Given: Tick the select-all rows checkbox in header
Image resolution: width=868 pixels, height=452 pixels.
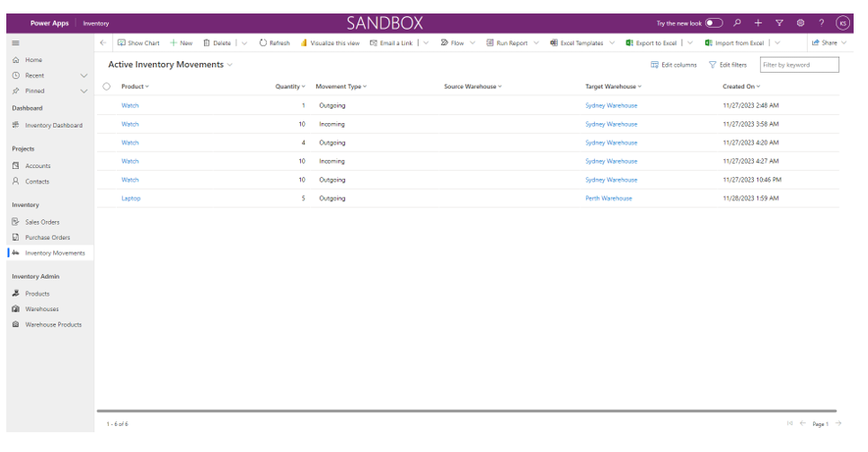Looking at the screenshot, I should 107,86.
